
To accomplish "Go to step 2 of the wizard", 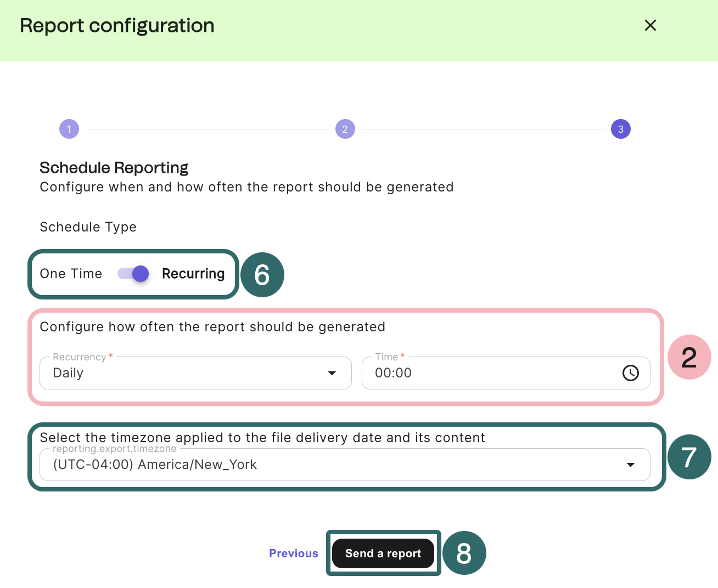I will [x=345, y=129].
